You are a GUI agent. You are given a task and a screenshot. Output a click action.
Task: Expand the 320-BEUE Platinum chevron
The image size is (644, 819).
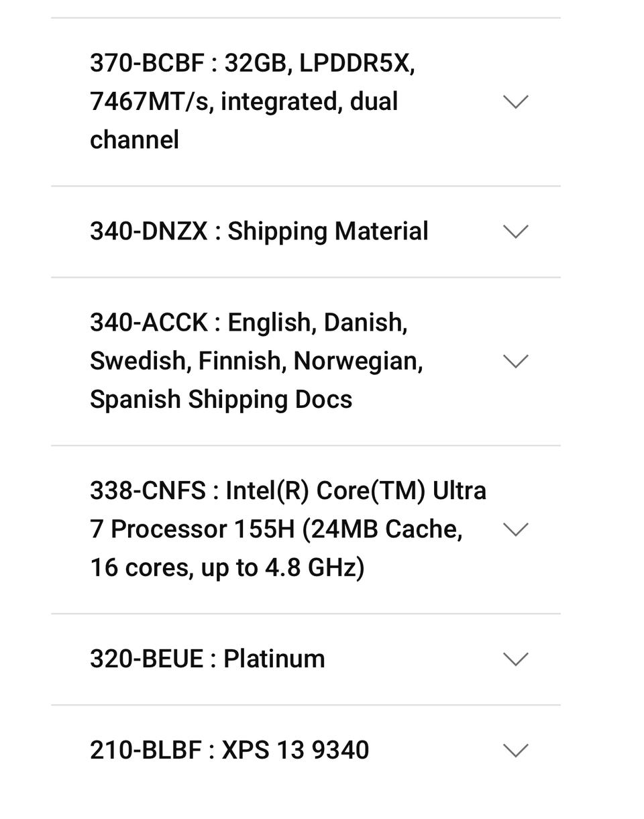pos(515,659)
